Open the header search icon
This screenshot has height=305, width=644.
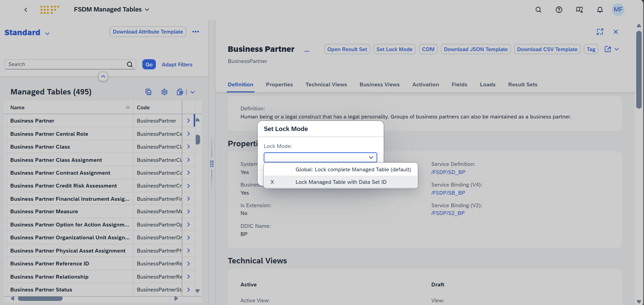(539, 9)
